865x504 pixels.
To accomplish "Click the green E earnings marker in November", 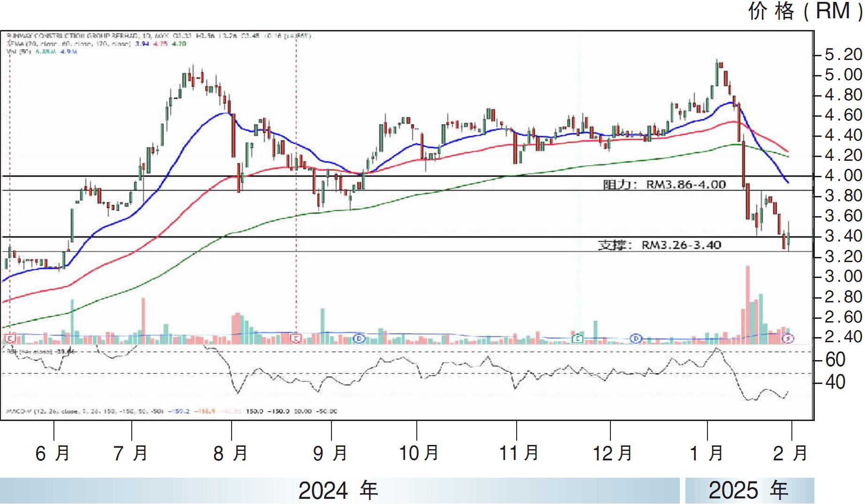I will (578, 338).
